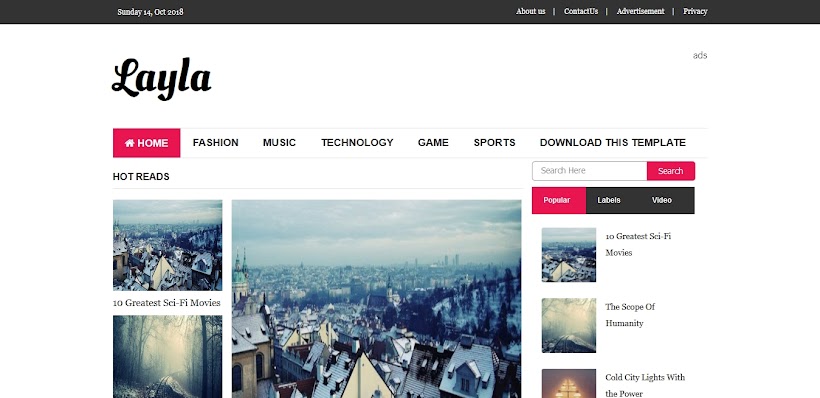The image size is (820, 398).
Task: Open the About us link
Action: [530, 12]
